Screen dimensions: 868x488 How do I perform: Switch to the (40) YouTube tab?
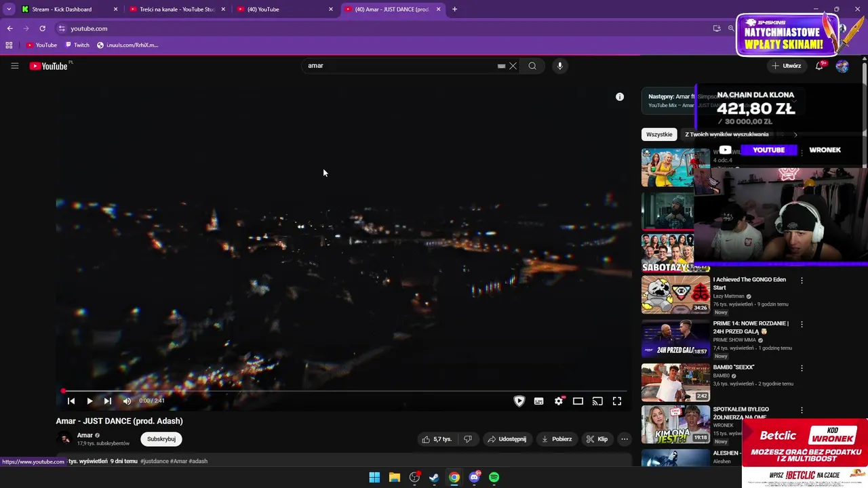(285, 9)
